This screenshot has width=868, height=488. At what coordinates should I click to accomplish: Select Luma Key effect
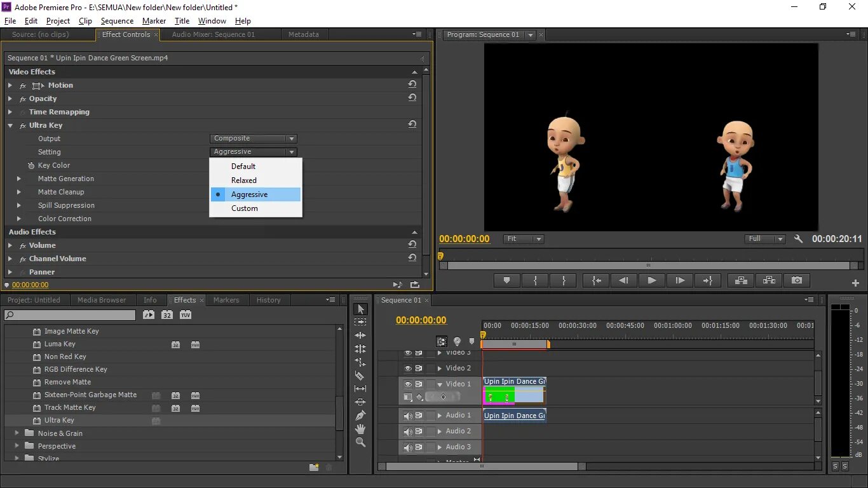[x=60, y=344]
